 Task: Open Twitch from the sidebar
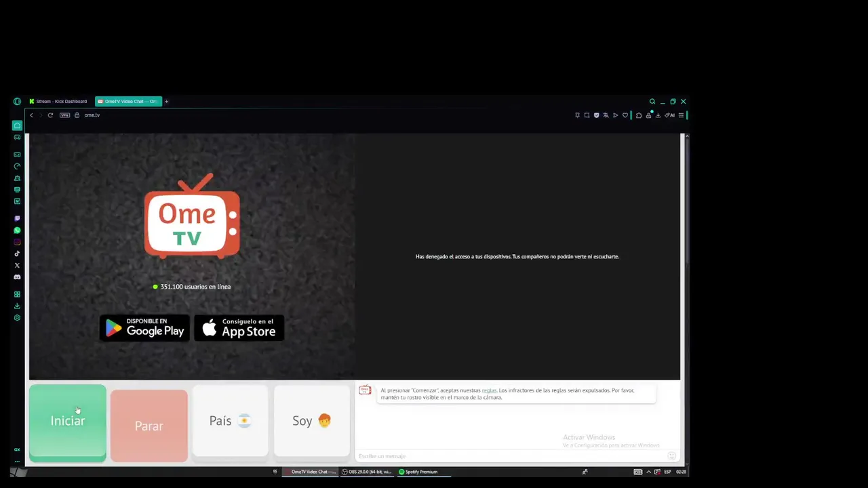pos(17,218)
